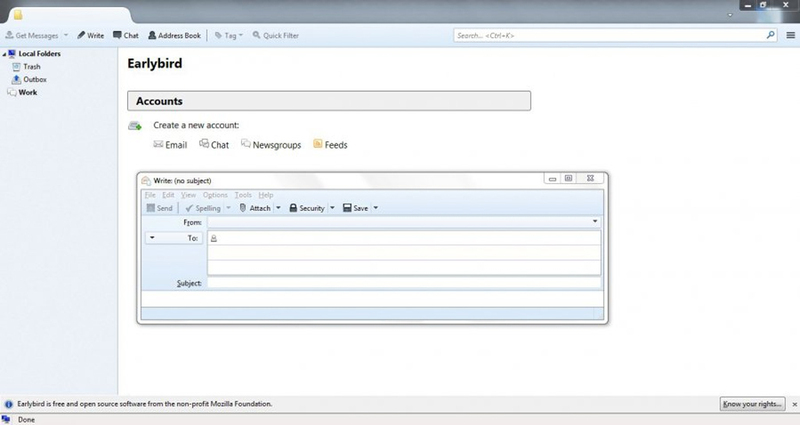Click the Write pencil button
This screenshot has height=425, width=800.
91,35
